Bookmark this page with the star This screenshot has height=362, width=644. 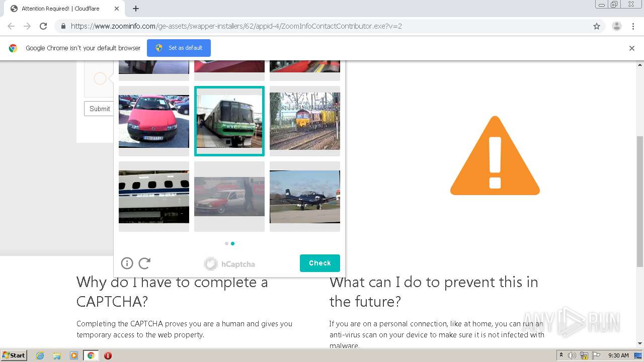click(x=597, y=26)
